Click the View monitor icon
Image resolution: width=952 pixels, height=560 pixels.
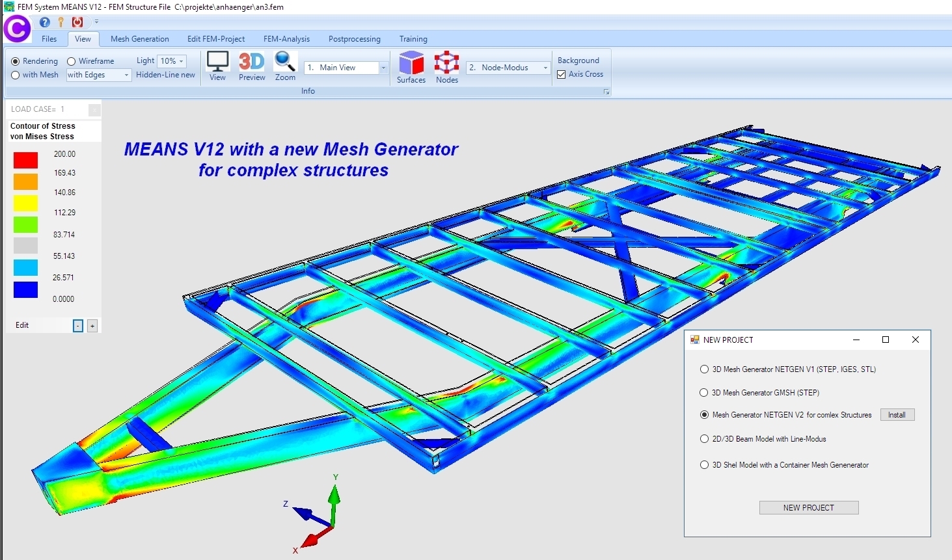click(x=217, y=66)
